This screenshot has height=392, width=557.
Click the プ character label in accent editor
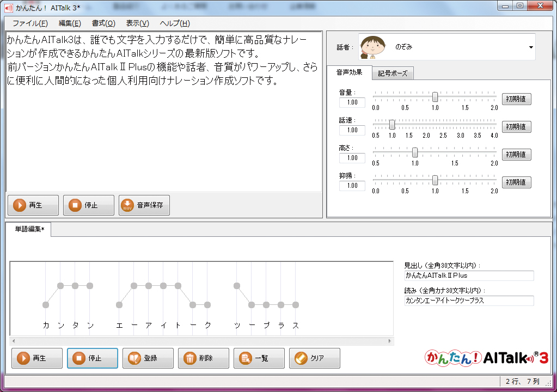pyautogui.click(x=266, y=326)
